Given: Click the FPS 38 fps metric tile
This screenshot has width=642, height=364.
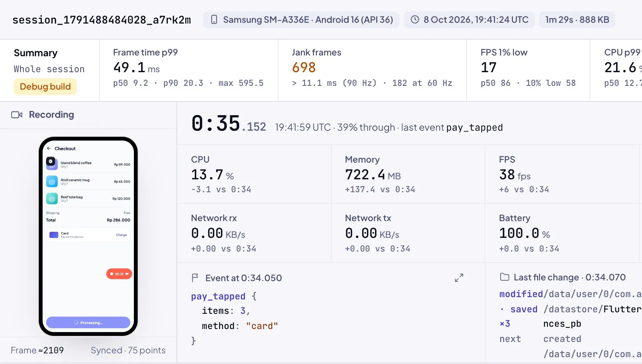Looking at the screenshot, I should [562, 174].
